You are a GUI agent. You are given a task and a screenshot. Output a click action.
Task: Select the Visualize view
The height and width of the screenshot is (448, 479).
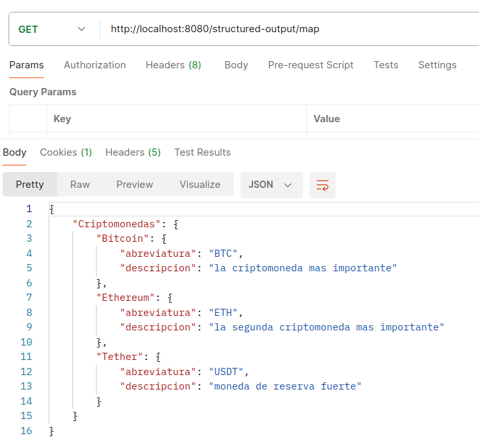coord(200,185)
